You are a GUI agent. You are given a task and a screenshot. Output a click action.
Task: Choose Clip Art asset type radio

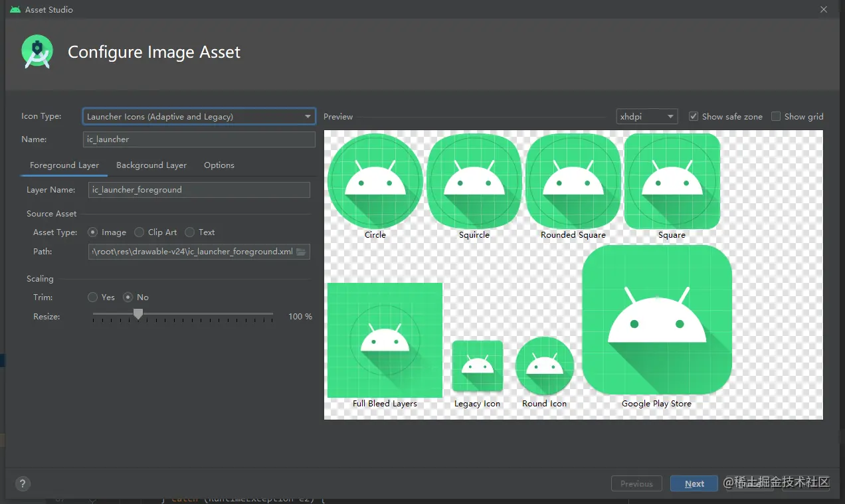tap(139, 232)
